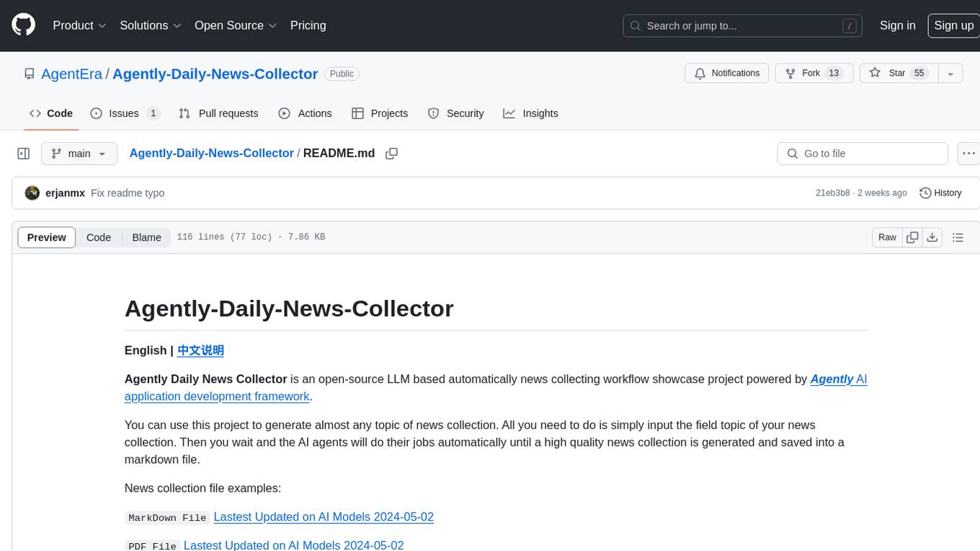Image resolution: width=980 pixels, height=551 pixels.
Task: Select the Blame view
Action: [146, 237]
